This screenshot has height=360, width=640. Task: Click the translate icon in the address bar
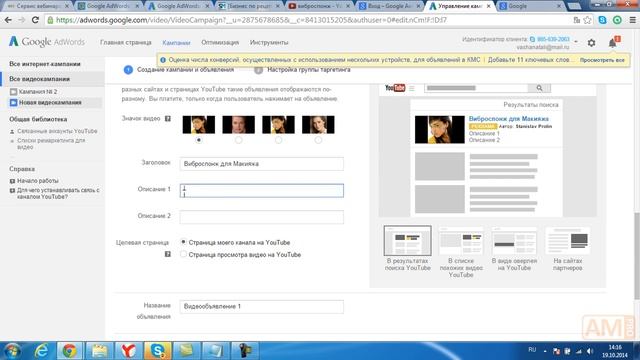[577, 20]
